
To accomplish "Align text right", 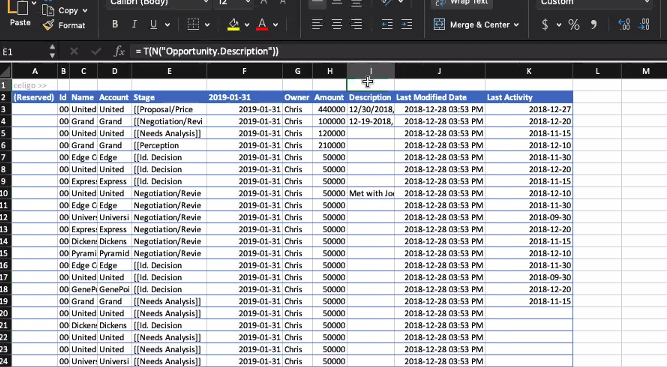I will point(356,24).
